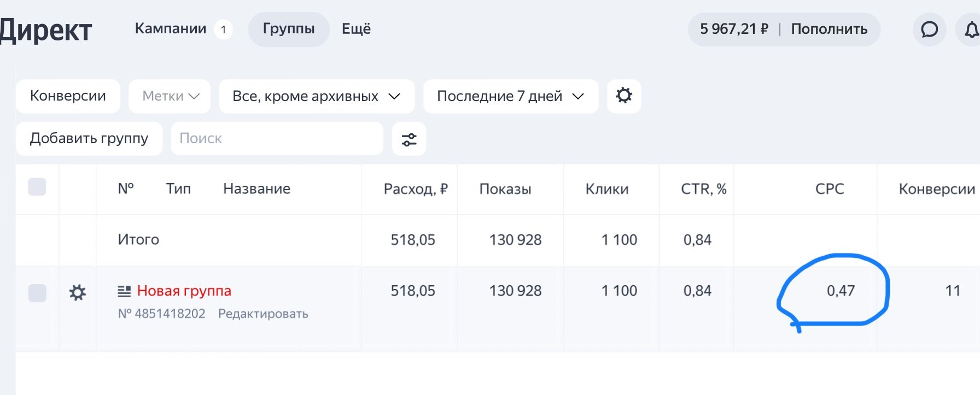980x395 pixels.
Task: Open the Все, кроме архивных filter
Action: tap(317, 96)
